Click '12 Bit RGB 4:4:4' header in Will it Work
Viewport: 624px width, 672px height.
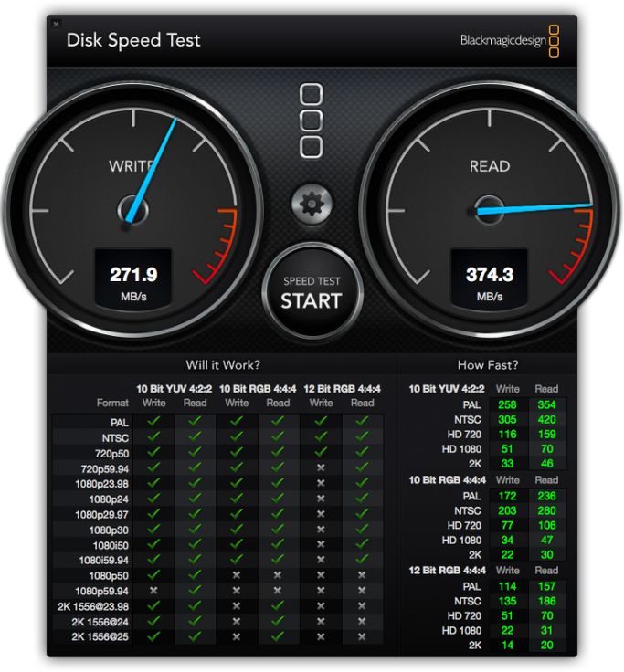click(343, 389)
